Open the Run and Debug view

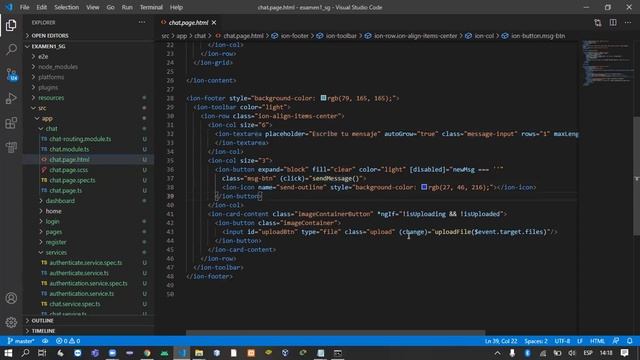pyautogui.click(x=11, y=98)
